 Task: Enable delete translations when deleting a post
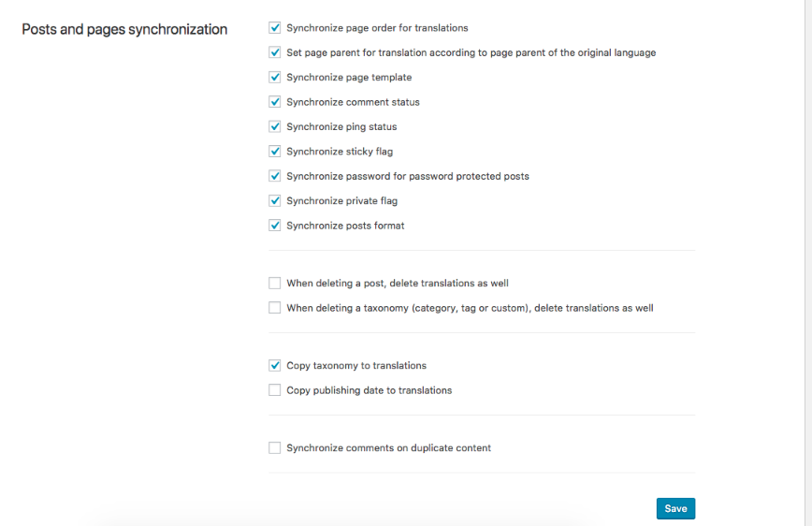coord(275,283)
